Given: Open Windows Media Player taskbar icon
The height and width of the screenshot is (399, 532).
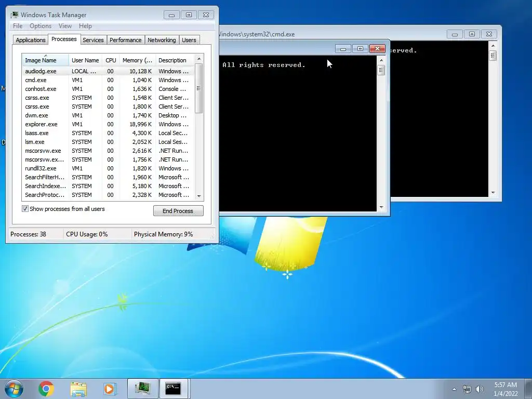Looking at the screenshot, I should pyautogui.click(x=109, y=389).
